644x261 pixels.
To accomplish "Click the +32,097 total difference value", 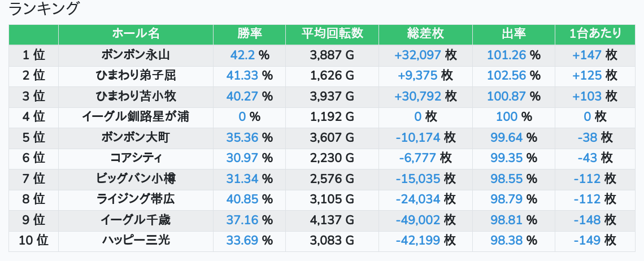I will coord(417,55).
